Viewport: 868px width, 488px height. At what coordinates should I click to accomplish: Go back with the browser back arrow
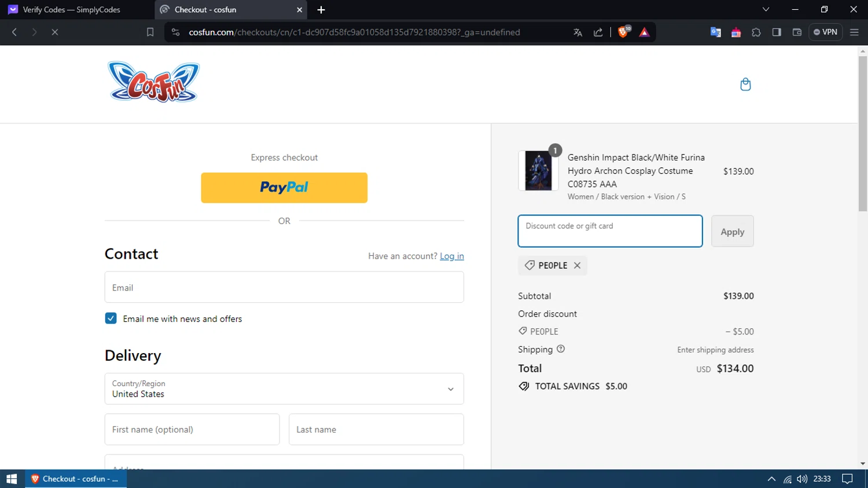click(14, 32)
